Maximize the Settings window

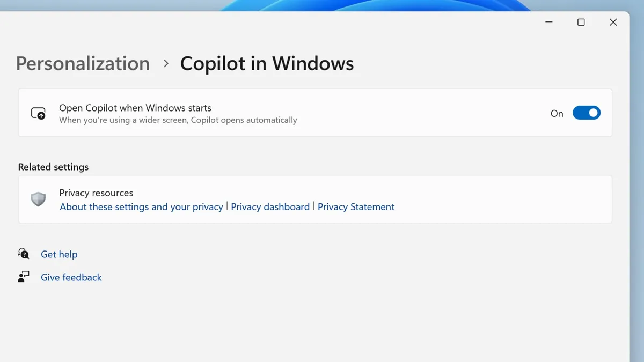click(581, 22)
